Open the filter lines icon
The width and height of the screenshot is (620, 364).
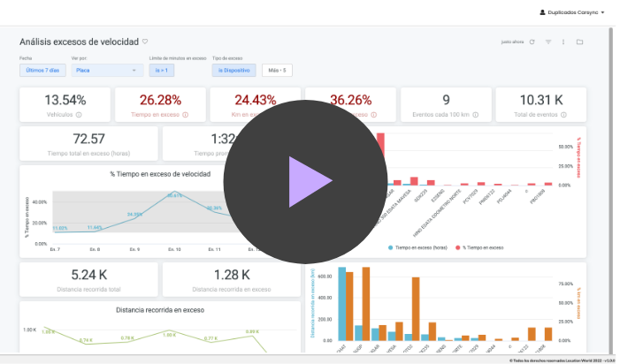coord(547,42)
